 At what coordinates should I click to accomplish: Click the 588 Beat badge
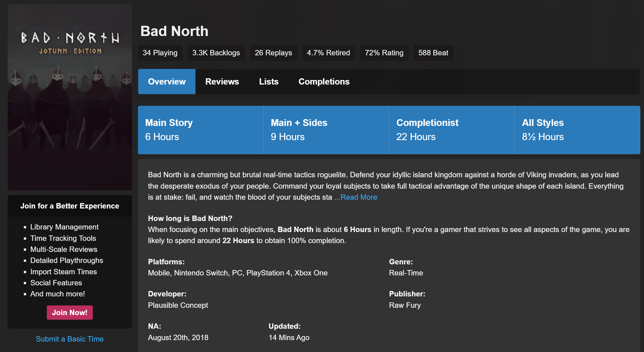click(433, 53)
